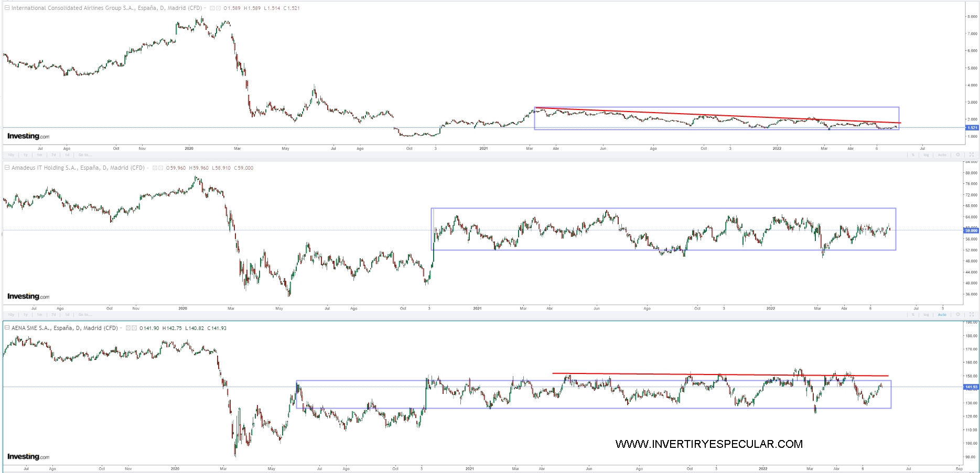Open settings gear next to IAG title

coord(218,8)
